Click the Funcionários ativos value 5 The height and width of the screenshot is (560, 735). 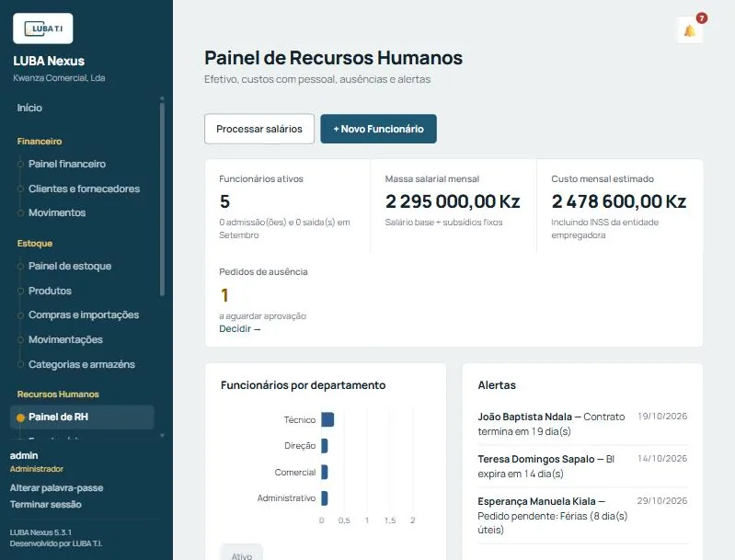(225, 202)
